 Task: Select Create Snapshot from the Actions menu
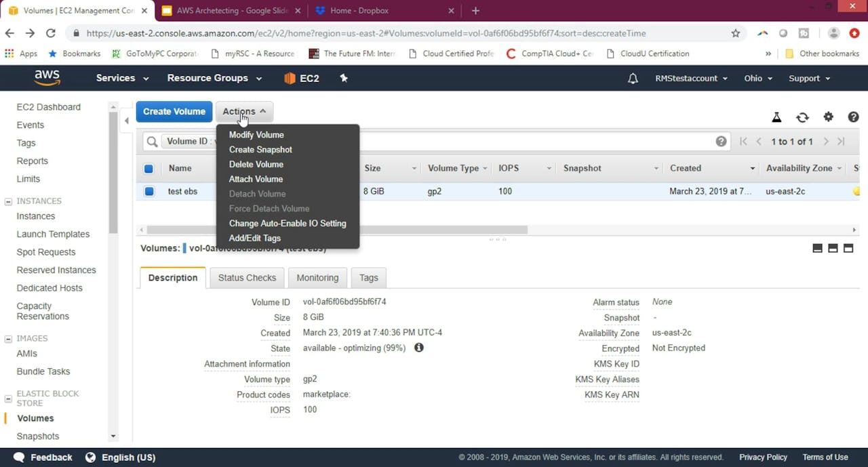pyautogui.click(x=260, y=149)
